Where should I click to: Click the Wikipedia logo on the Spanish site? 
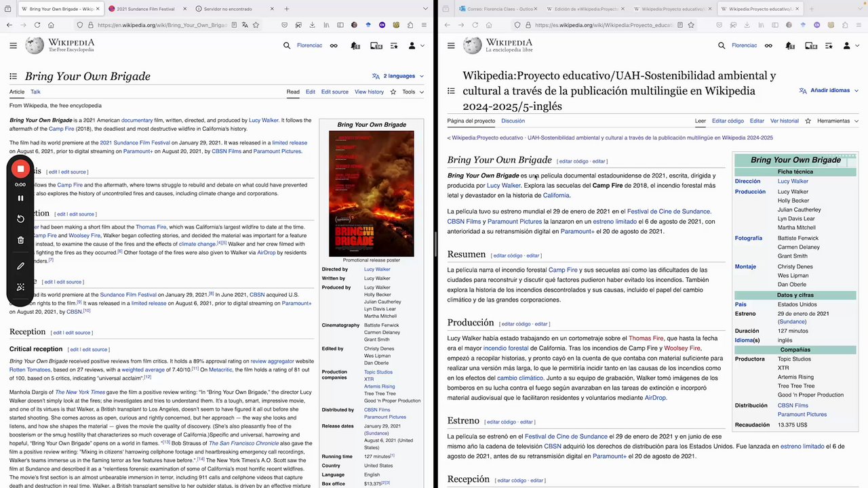[x=498, y=45]
